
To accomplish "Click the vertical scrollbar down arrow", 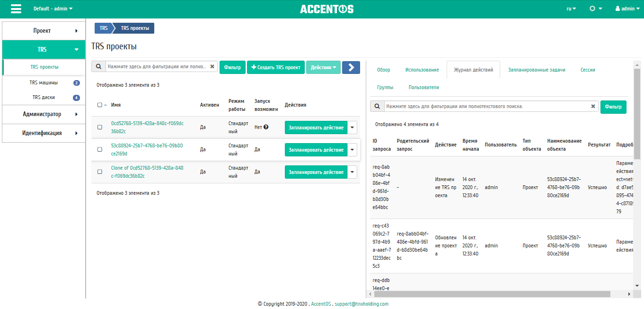I will pos(637,285).
